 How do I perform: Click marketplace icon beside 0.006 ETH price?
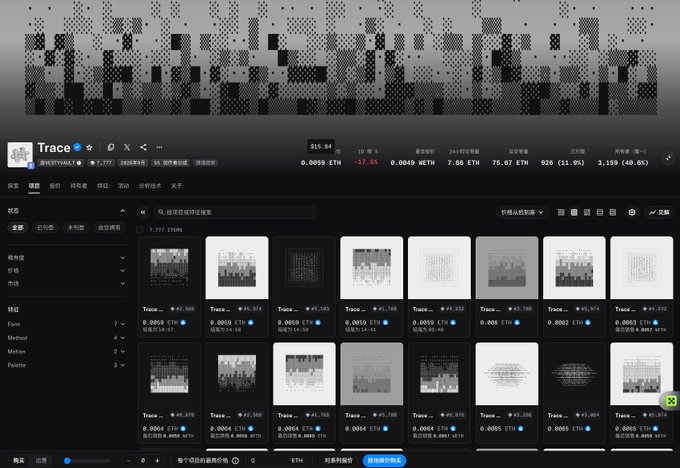click(x=517, y=322)
